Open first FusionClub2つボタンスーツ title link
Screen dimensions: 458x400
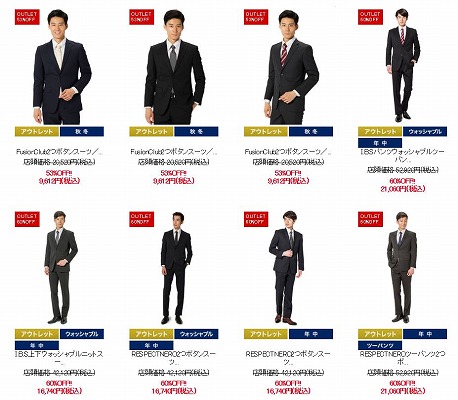click(59, 152)
